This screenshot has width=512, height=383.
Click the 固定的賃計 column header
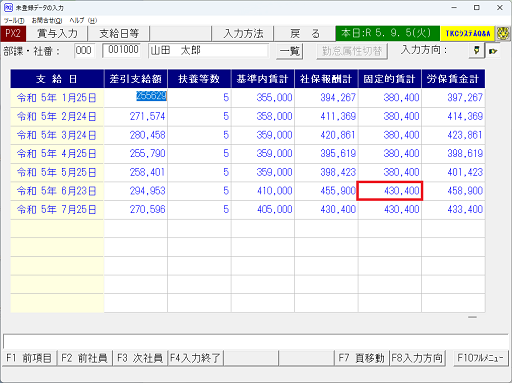[389, 79]
